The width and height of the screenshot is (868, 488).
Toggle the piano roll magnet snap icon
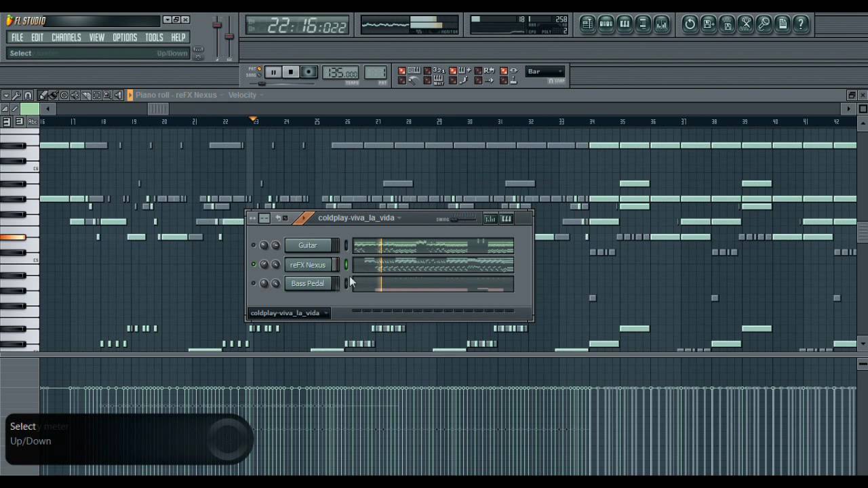(28, 96)
